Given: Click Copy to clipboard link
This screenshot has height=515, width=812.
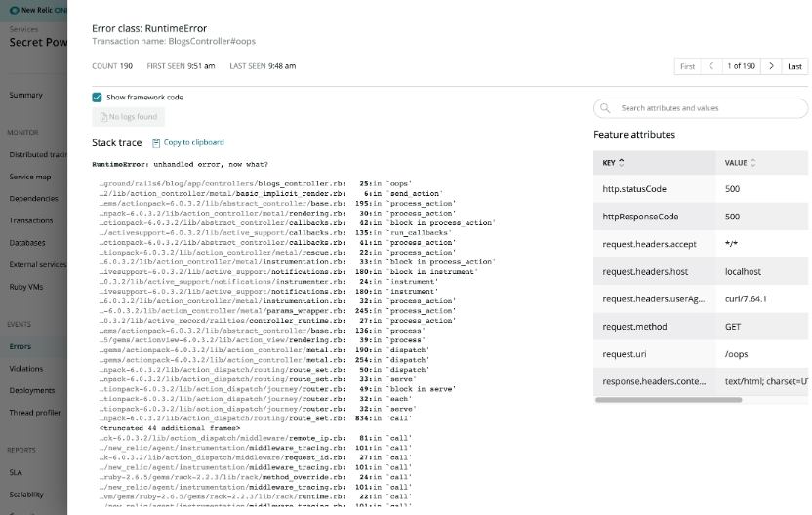Looking at the screenshot, I should (193, 142).
